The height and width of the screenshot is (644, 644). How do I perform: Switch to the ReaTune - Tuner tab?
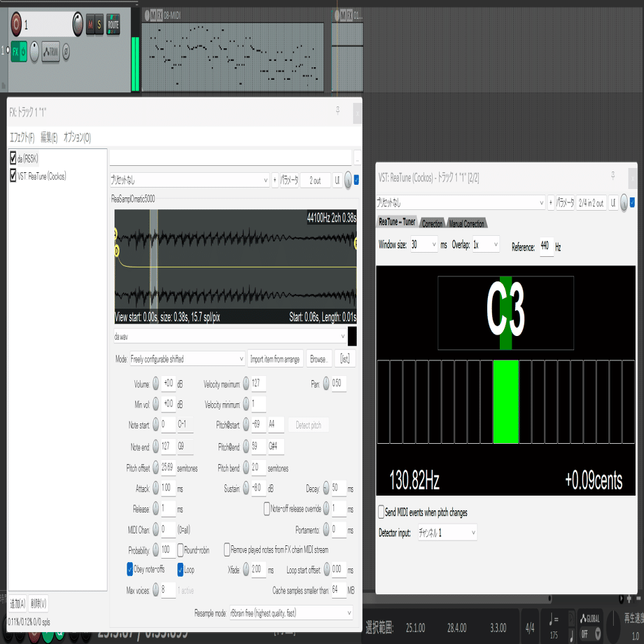pyautogui.click(x=397, y=222)
